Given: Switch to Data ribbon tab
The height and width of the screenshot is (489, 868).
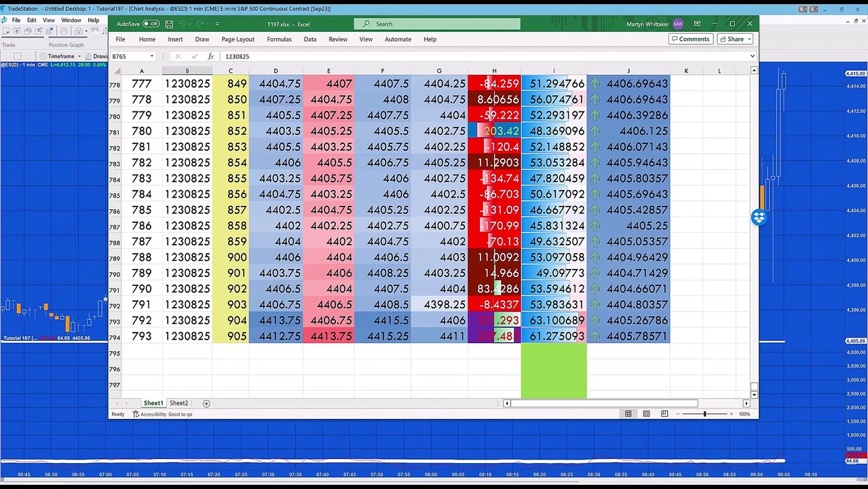Looking at the screenshot, I should click(310, 39).
